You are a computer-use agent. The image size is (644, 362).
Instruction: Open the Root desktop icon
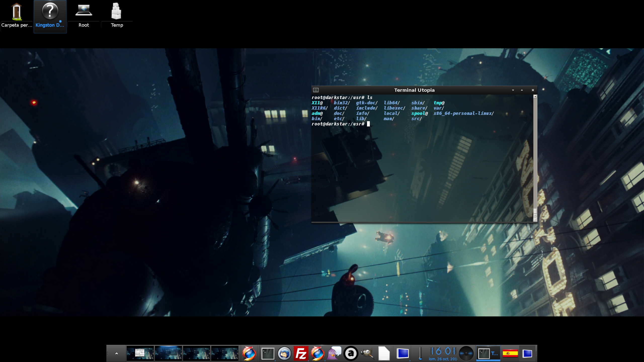84,16
